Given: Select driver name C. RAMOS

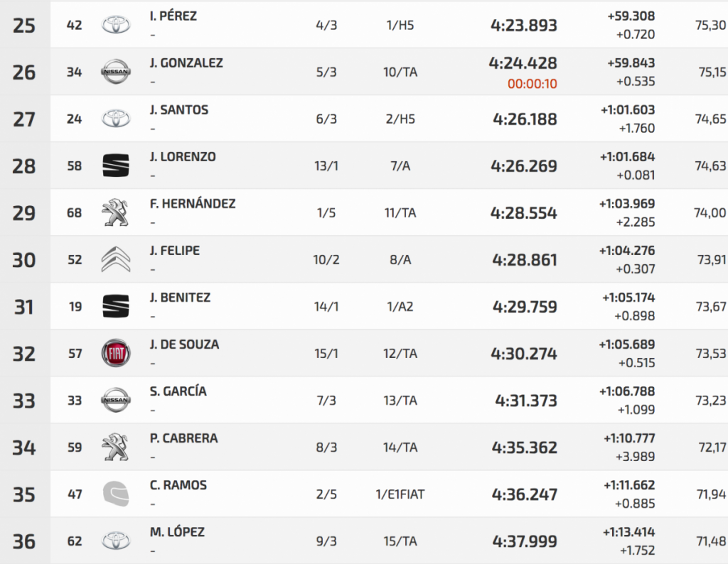Looking at the screenshot, I should 178,485.
